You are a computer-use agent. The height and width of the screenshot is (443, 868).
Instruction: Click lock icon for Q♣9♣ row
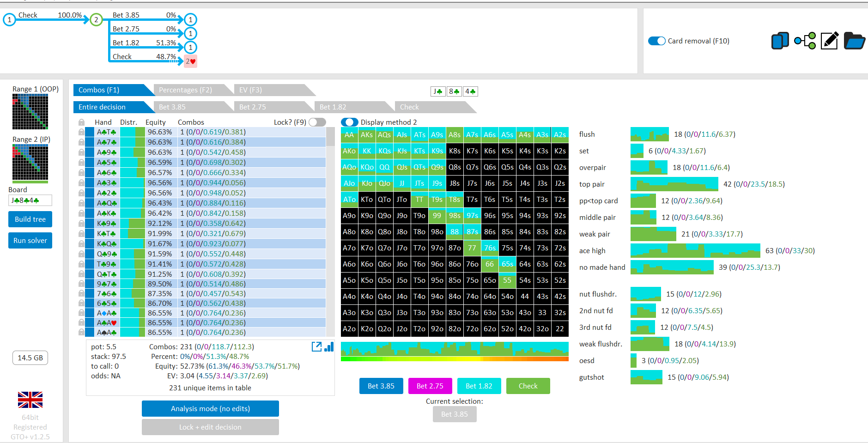pos(81,254)
